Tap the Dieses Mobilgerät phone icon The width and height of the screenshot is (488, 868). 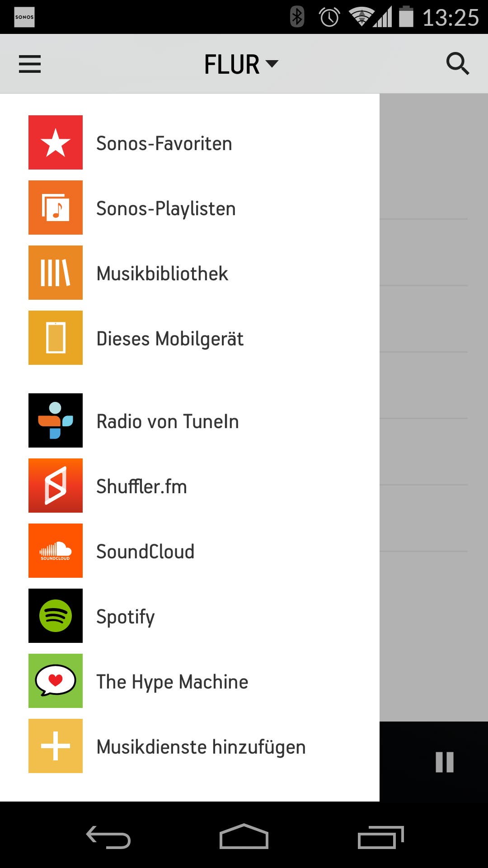(56, 338)
